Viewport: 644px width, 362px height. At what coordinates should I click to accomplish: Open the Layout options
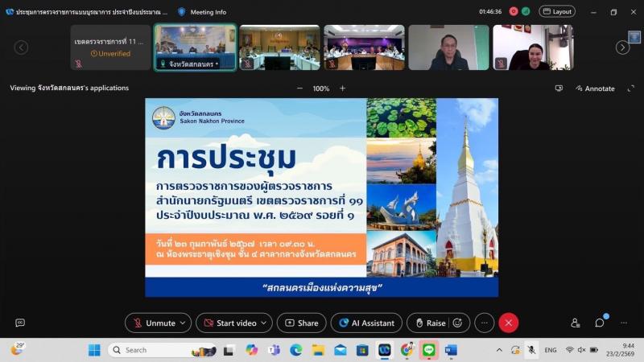tap(557, 11)
